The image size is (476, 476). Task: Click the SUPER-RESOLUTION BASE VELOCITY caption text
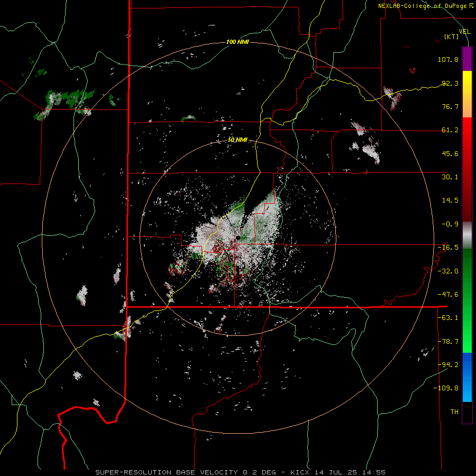pos(168,472)
